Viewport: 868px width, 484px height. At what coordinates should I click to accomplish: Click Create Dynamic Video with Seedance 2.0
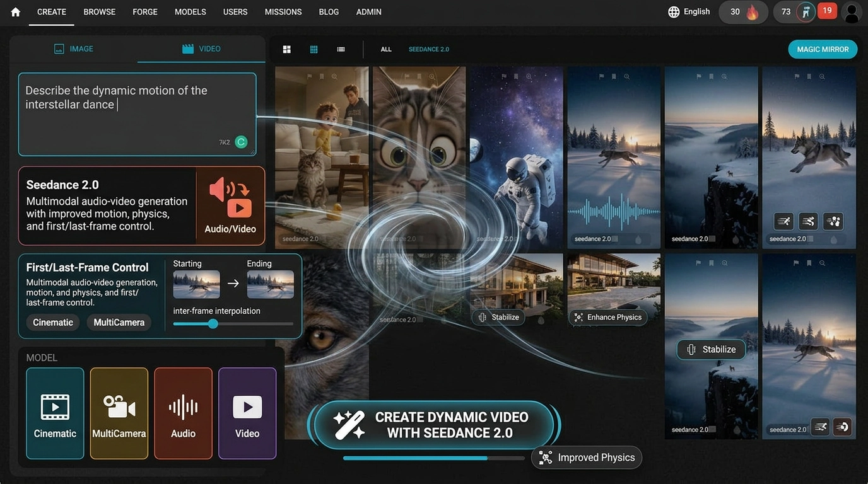(433, 425)
